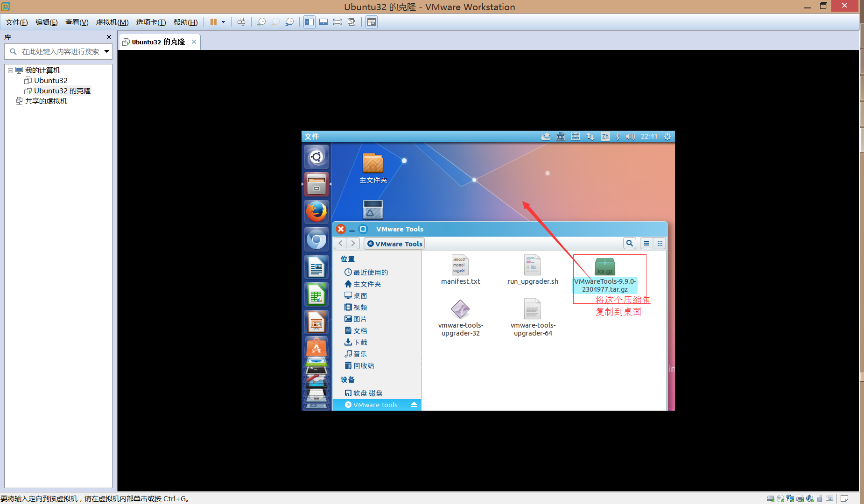Open the power options dropdown arrow
Screen dimensions: 864x504
pos(223,22)
